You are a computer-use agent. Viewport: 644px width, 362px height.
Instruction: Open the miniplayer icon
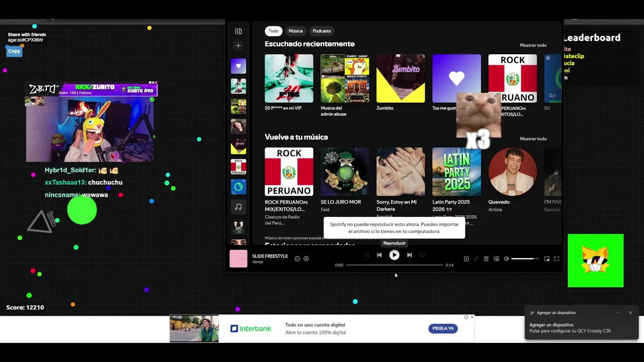547,259
